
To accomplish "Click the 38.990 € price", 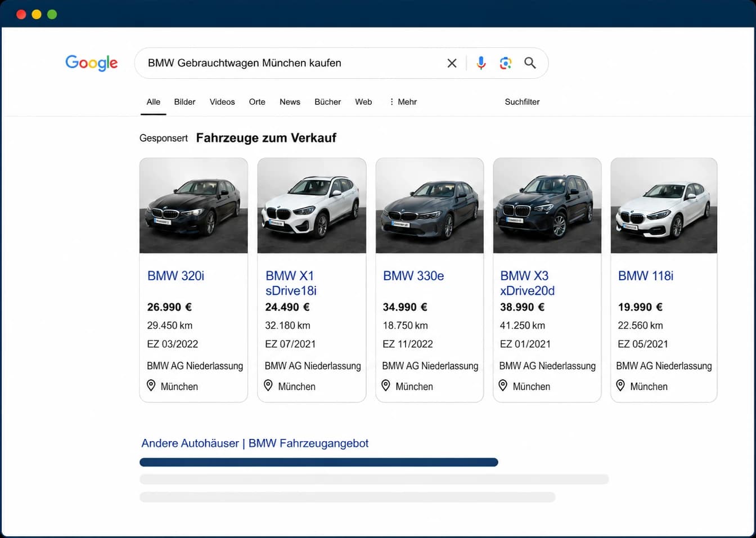I will tap(523, 307).
